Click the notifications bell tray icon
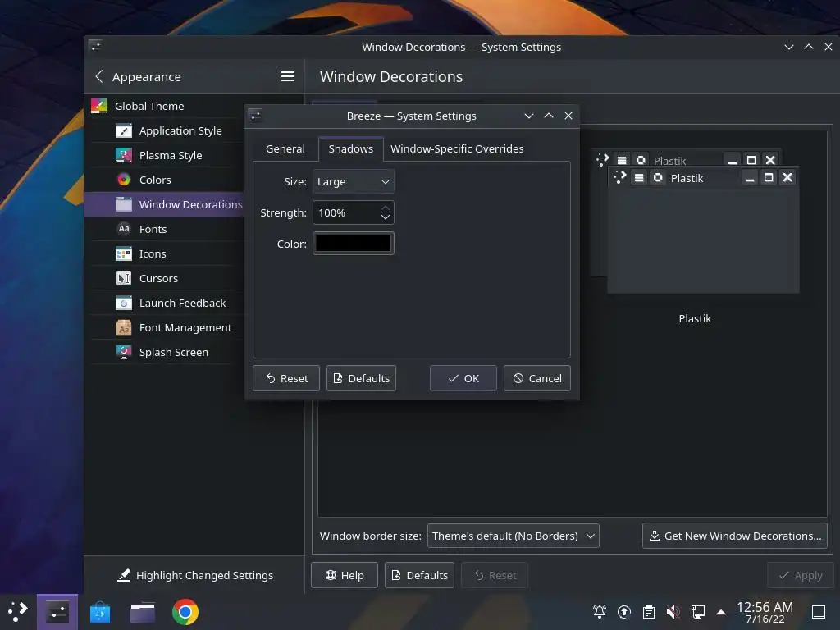 [600, 611]
